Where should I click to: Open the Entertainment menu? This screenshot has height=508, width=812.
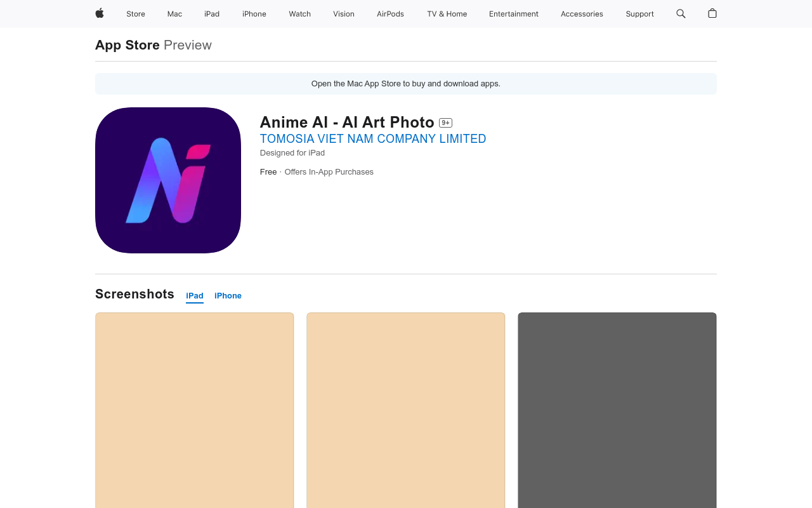[x=514, y=14]
